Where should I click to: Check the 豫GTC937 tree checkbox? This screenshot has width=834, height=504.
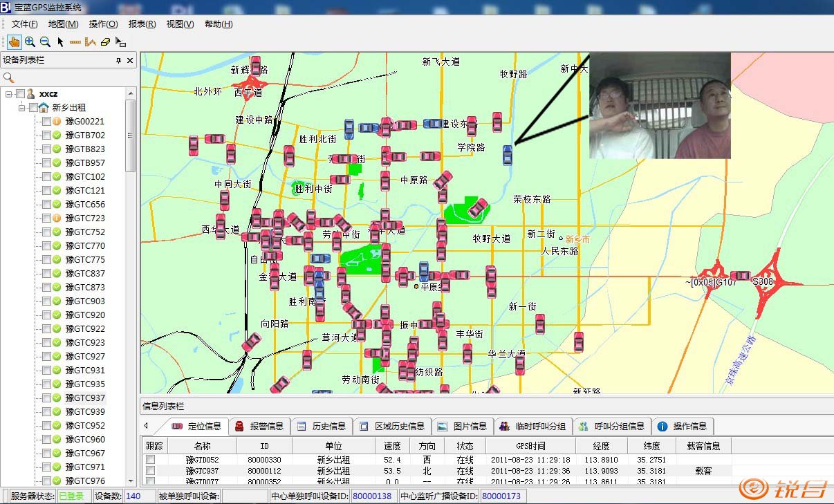click(46, 398)
